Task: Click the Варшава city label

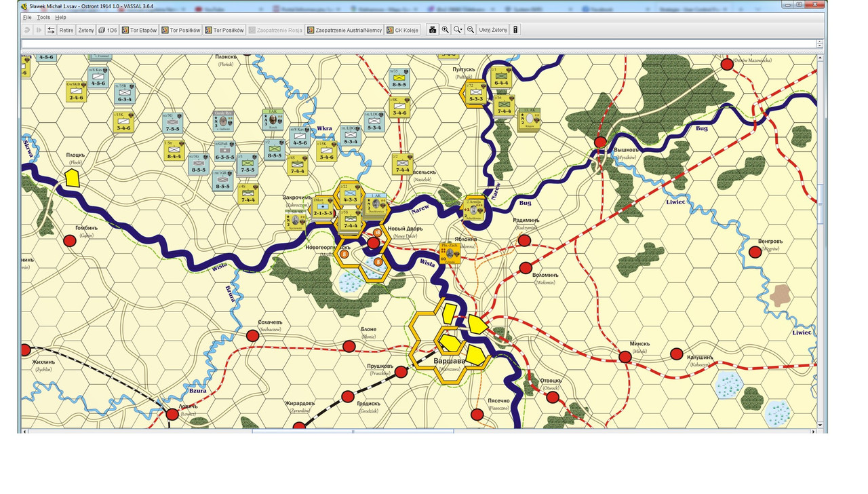Action: 450,362
